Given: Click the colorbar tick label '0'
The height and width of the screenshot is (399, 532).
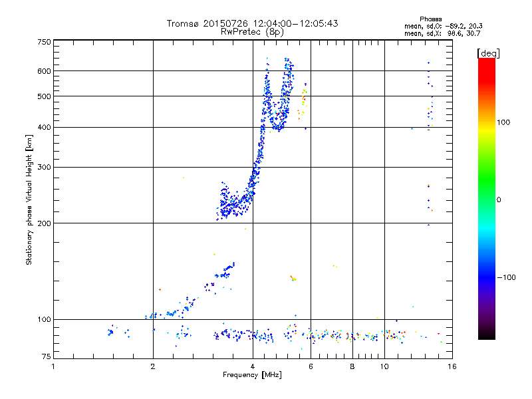Looking at the screenshot, I should pos(498,200).
